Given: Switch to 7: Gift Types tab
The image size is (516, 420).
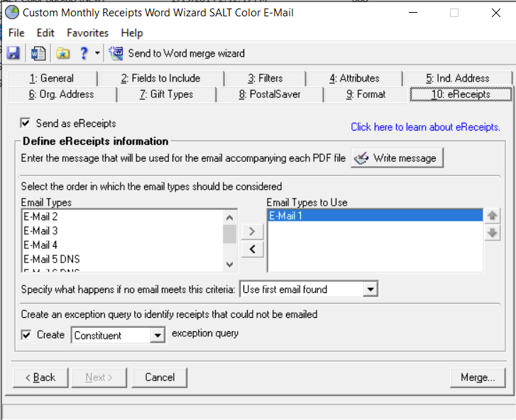Looking at the screenshot, I should (x=167, y=94).
